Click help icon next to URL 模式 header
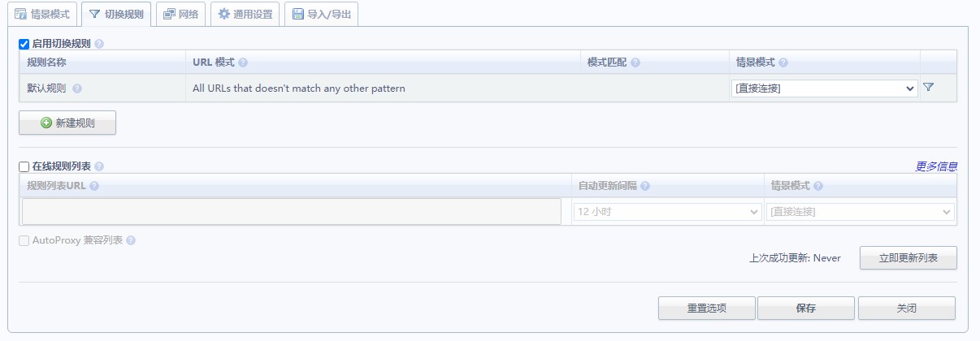 [x=243, y=63]
